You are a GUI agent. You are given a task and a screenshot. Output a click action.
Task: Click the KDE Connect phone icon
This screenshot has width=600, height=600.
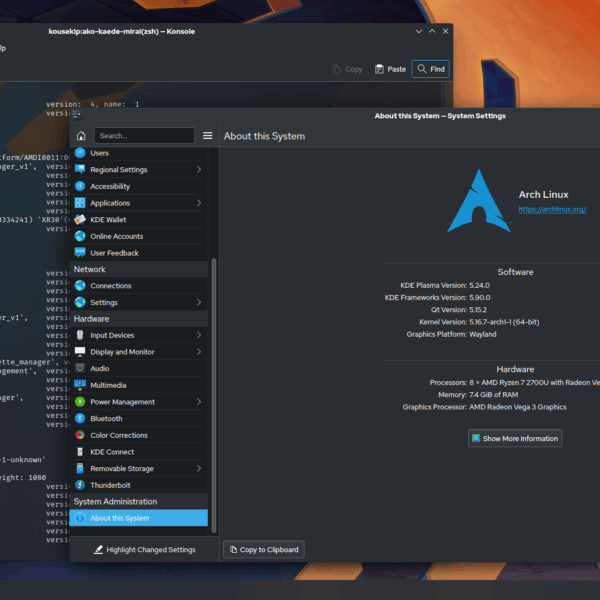coord(80,452)
